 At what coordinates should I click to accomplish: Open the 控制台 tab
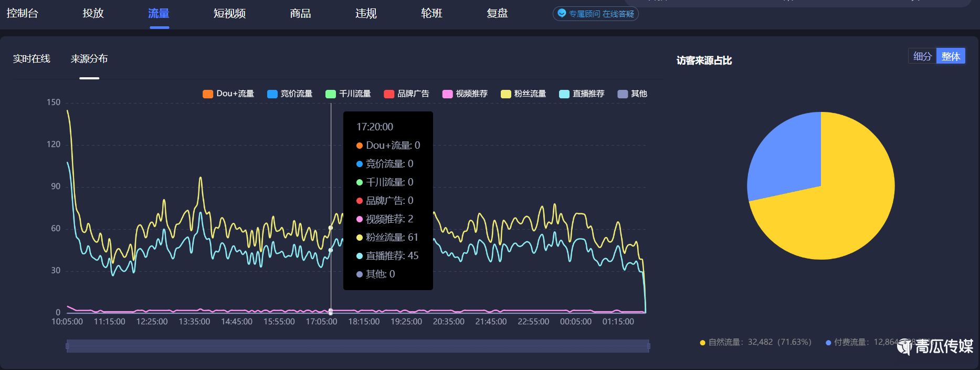coord(22,13)
